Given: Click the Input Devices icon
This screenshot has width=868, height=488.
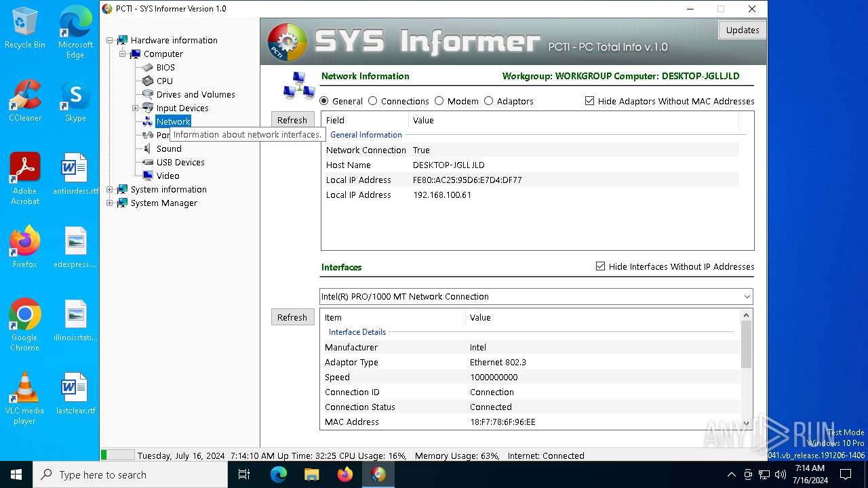Looking at the screenshot, I should [x=147, y=108].
